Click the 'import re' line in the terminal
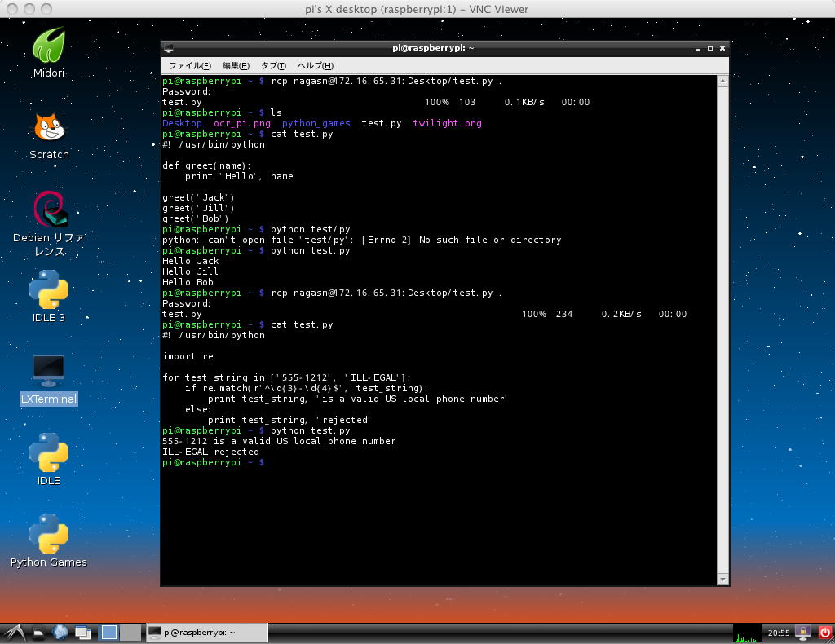Screen dimensions: 835x644 188,356
